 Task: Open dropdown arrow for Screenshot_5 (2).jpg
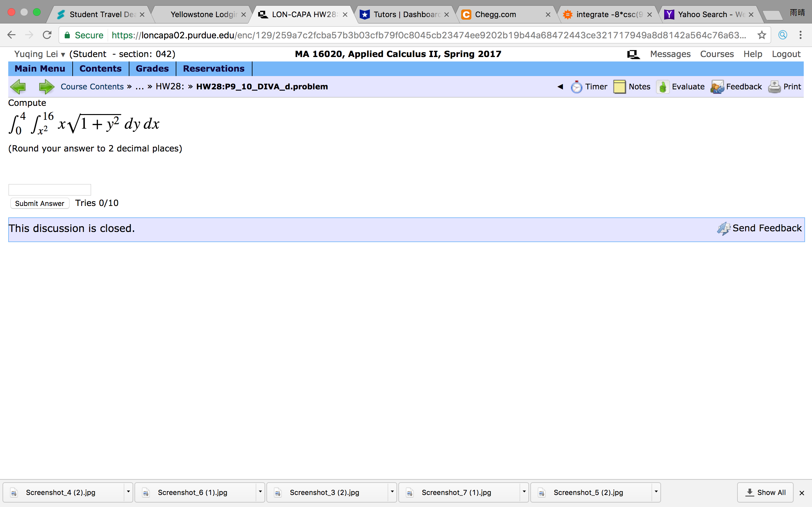pyautogui.click(x=656, y=492)
